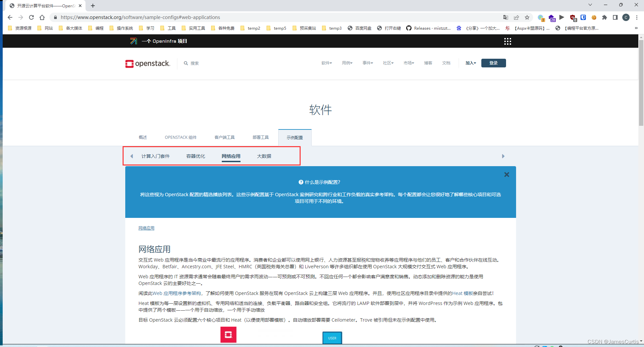Click the uBlock shield extension icon
This screenshot has height=347, width=644.
click(x=573, y=17)
